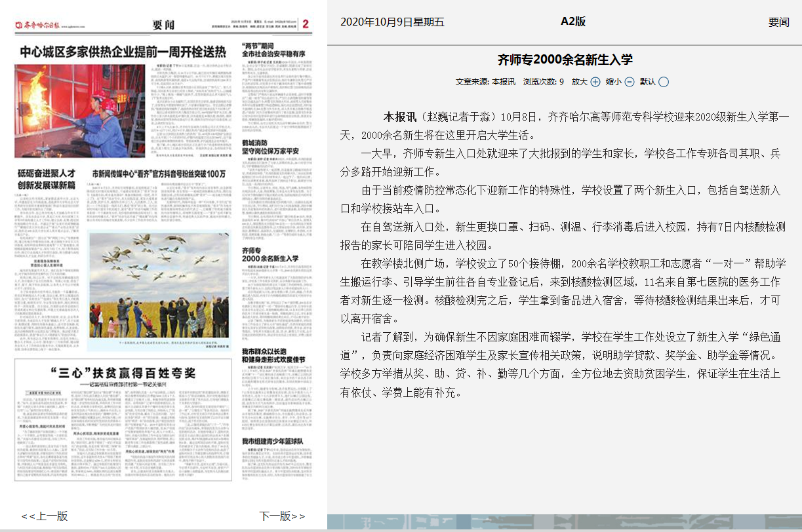Open the 市新闻传媒中心抖音号 article
This screenshot has width=802, height=532.
(x=159, y=174)
